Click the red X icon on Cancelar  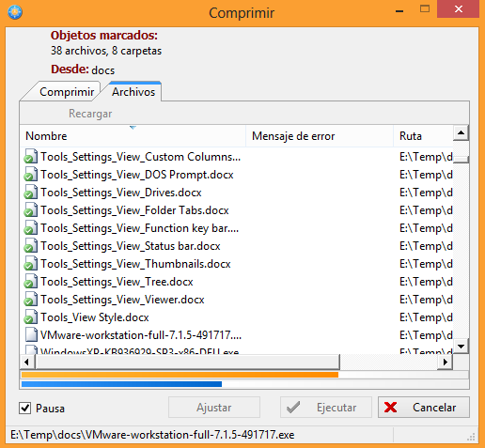390,408
